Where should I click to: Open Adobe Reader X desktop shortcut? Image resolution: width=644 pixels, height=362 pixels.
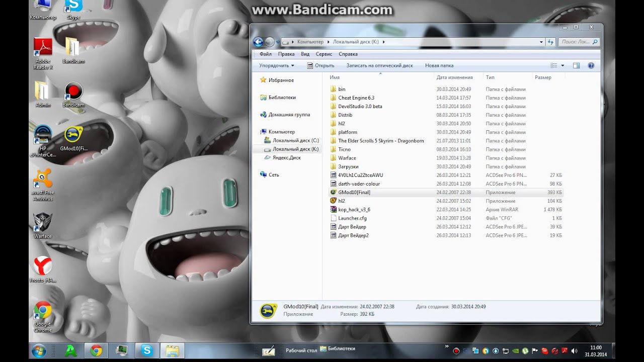43,53
